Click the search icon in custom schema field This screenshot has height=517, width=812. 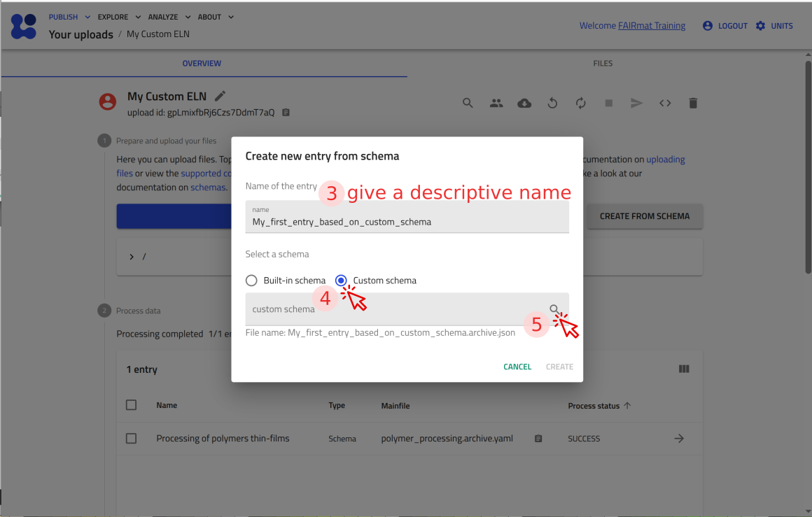(554, 309)
